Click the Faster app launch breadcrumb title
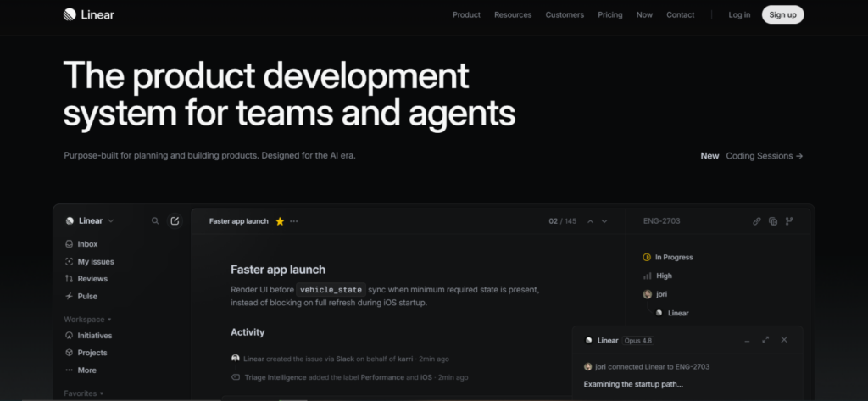Screen dimensions: 868x401 238,221
